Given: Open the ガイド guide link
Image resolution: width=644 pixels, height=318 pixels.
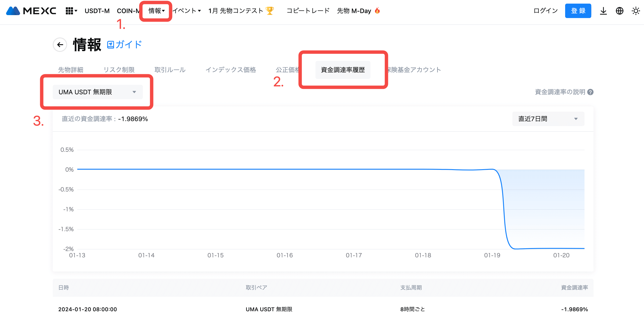Looking at the screenshot, I should coord(125,45).
